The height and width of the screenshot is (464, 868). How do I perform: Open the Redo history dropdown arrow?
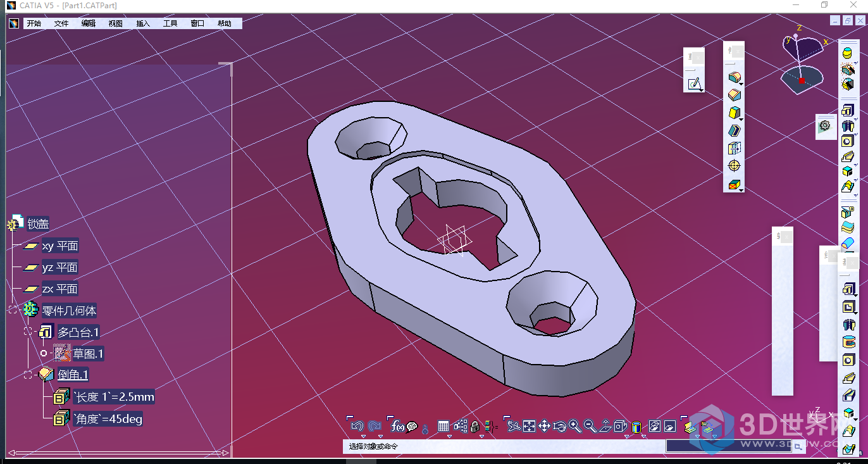click(380, 436)
